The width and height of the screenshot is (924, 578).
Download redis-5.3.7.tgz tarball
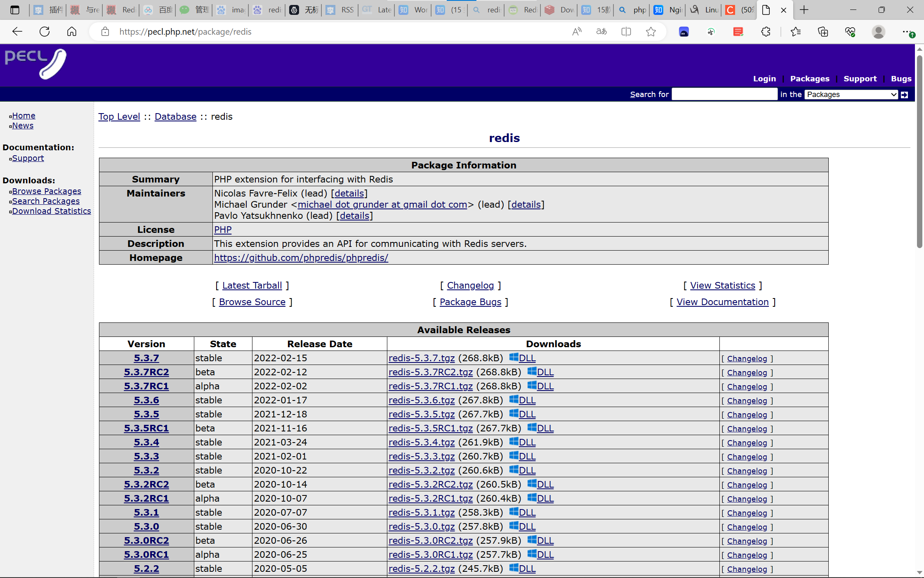422,358
